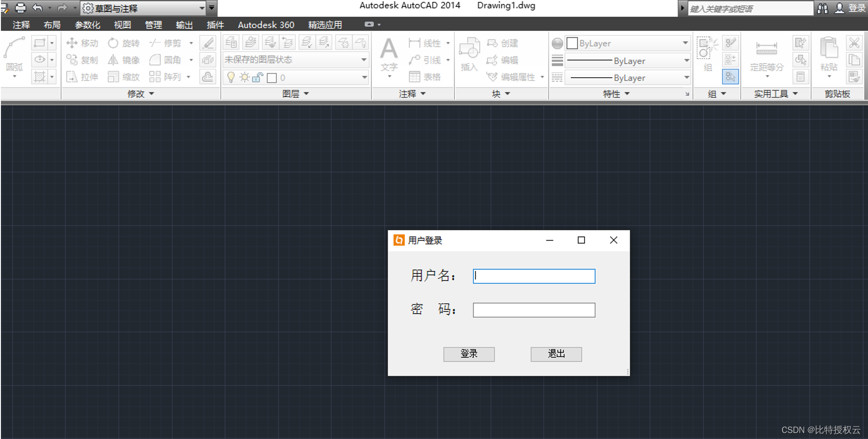Switch to the 布局 ribbon tab
Viewport: 868px width, 439px height.
52,25
